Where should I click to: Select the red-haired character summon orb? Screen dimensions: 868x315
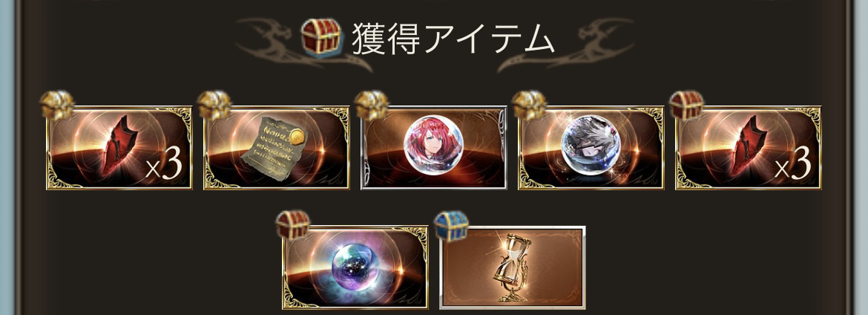pos(433,148)
